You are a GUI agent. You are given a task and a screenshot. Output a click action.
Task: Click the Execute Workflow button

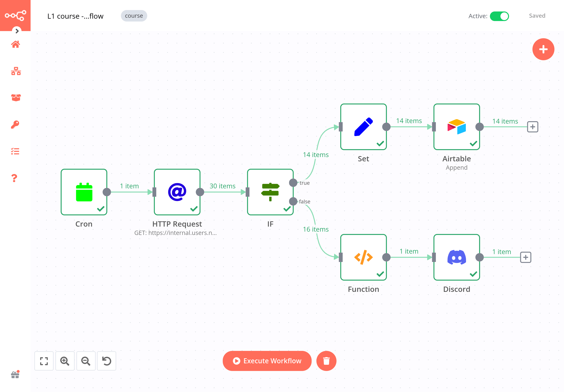(x=267, y=361)
